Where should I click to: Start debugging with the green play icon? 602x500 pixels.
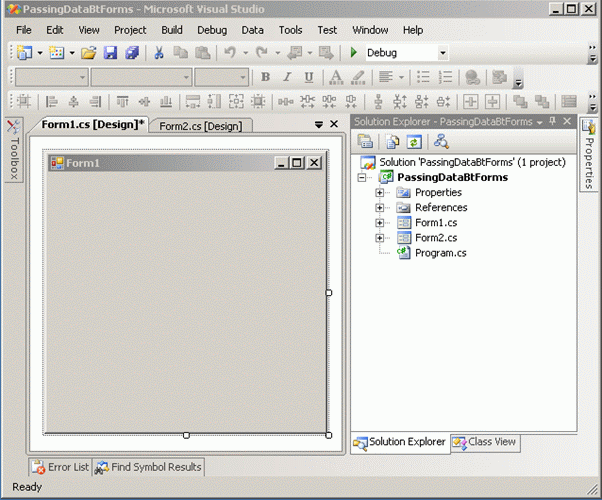[354, 53]
